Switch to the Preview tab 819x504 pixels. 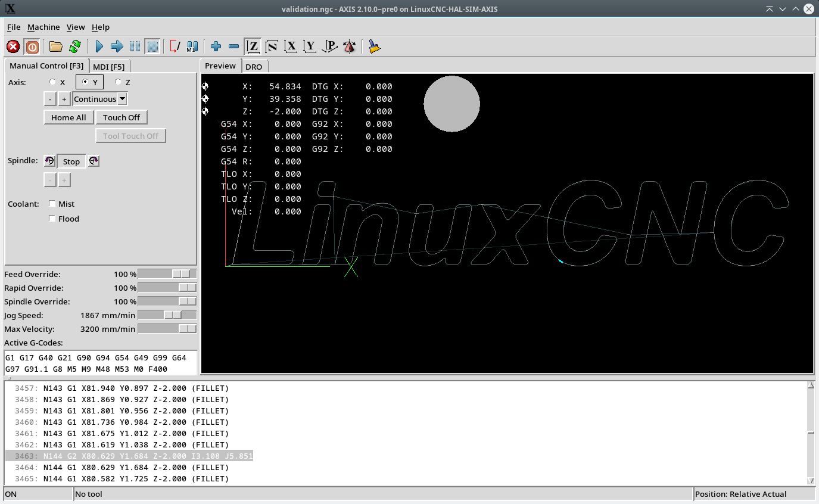coord(220,66)
